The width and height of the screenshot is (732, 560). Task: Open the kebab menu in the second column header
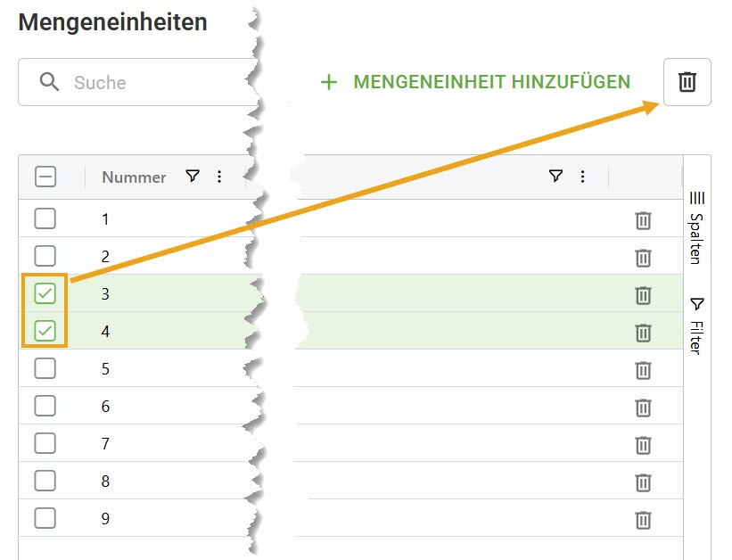pyautogui.click(x=582, y=177)
